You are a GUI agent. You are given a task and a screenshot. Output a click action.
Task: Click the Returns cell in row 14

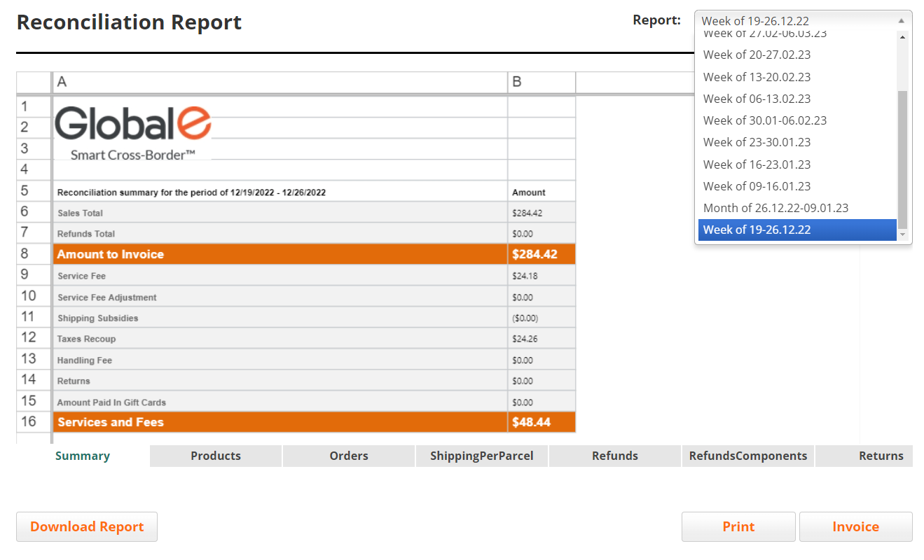point(280,381)
